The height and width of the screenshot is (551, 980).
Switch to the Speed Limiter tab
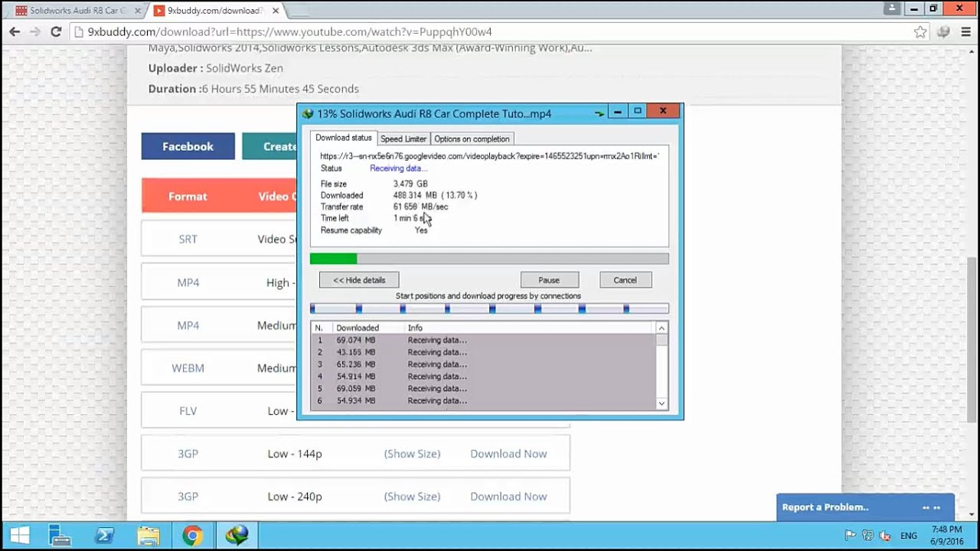pyautogui.click(x=403, y=139)
